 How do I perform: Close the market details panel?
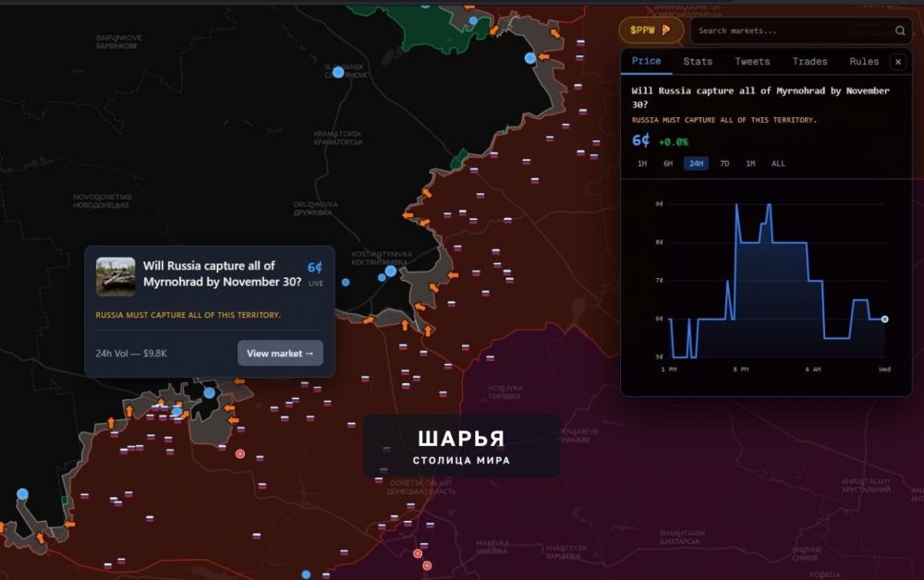tap(898, 62)
